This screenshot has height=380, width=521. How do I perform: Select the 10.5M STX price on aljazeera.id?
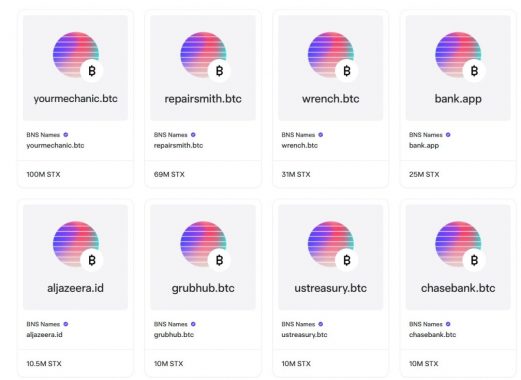(x=44, y=364)
